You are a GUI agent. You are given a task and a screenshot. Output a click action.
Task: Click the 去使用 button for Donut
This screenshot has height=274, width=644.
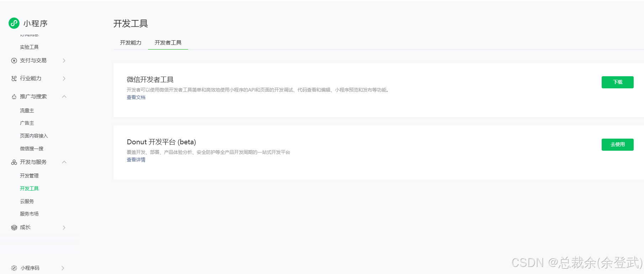click(x=618, y=145)
